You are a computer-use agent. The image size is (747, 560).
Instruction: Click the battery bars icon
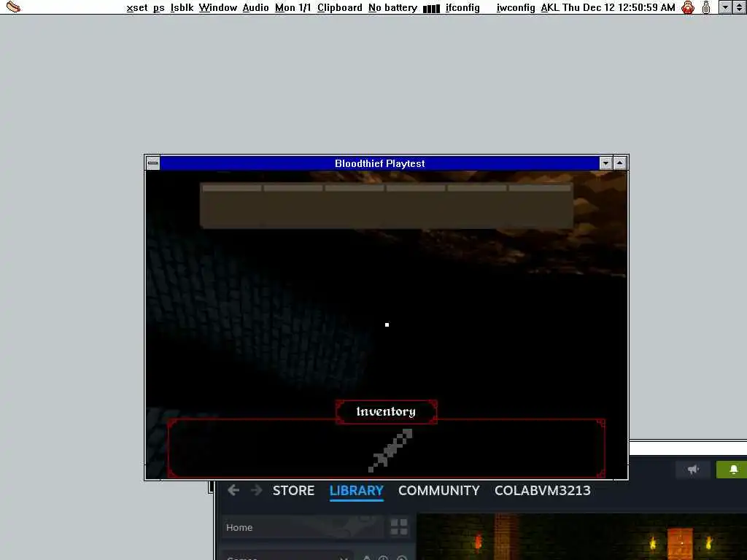coord(431,9)
